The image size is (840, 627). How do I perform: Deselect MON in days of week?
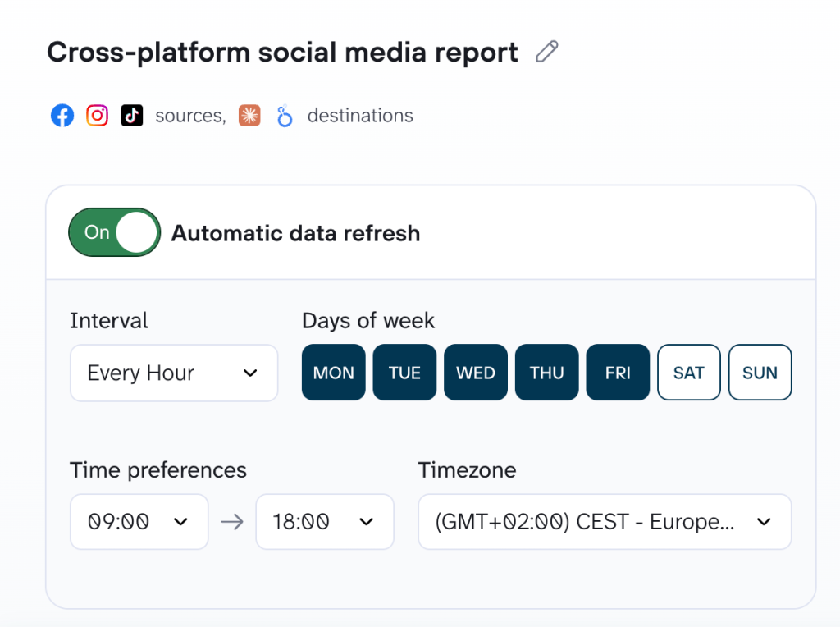[334, 373]
